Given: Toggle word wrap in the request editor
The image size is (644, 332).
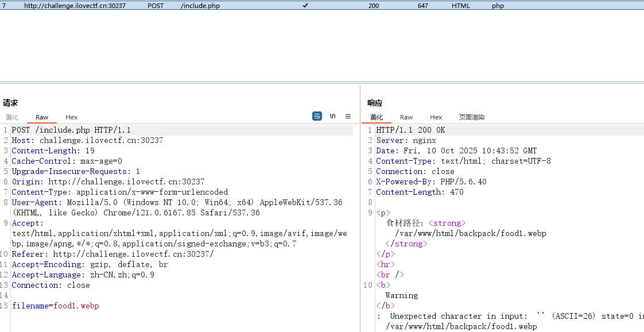Looking at the screenshot, I should (317, 116).
